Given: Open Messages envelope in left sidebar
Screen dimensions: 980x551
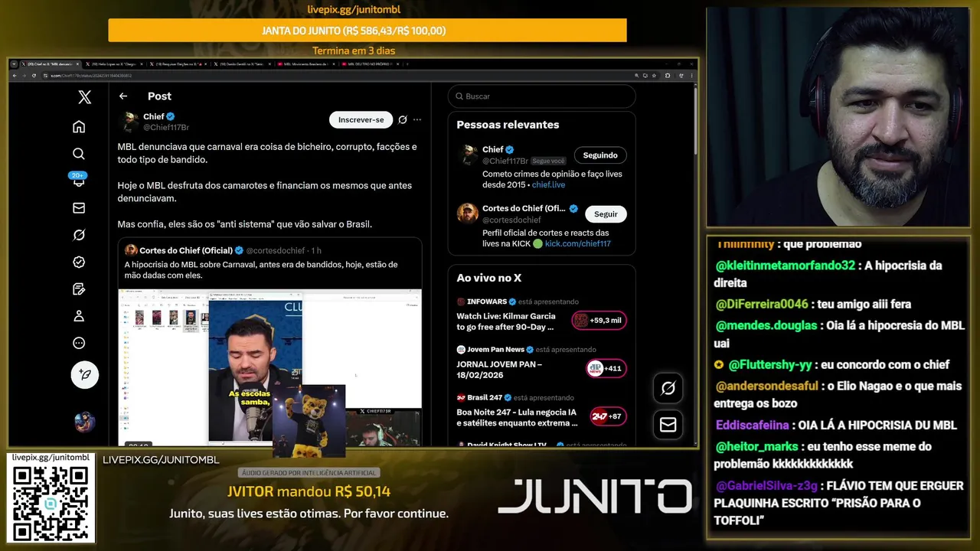Looking at the screenshot, I should (x=79, y=208).
